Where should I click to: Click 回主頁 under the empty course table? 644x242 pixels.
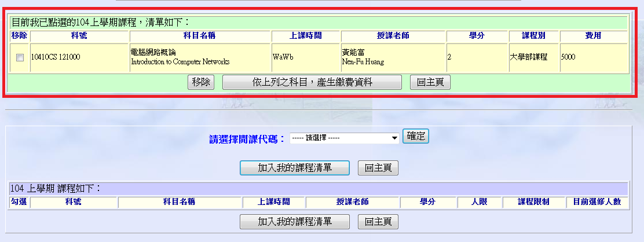(378, 222)
